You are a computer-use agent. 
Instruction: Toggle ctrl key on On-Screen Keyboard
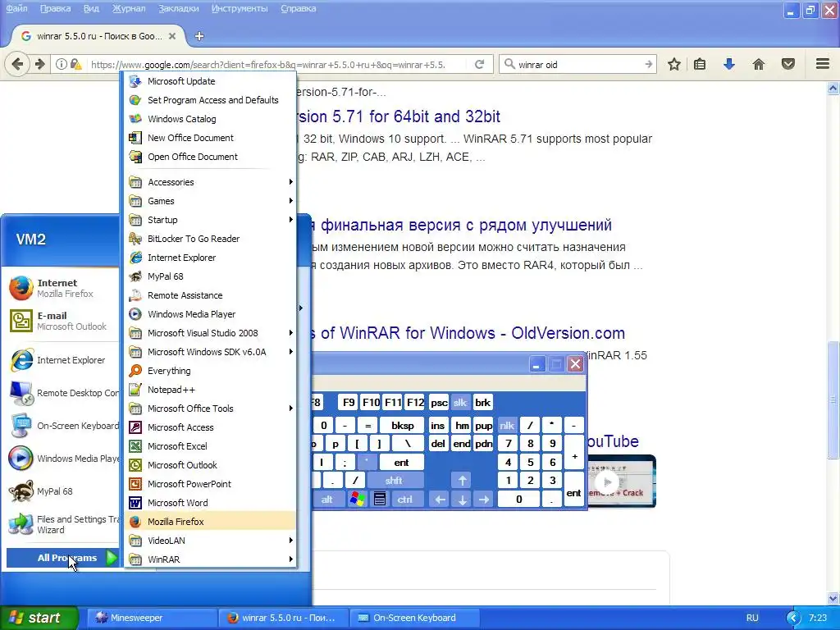(405, 500)
